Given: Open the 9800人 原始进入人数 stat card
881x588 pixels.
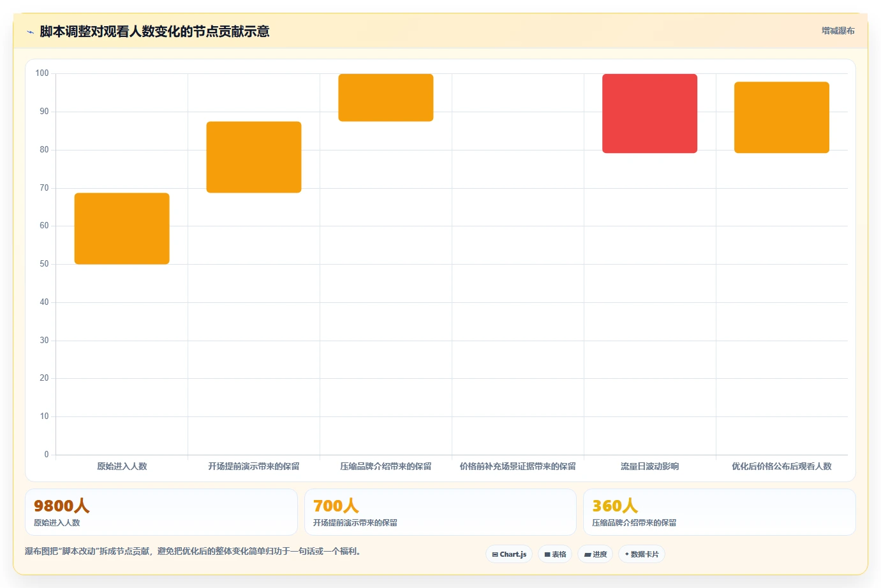Looking at the screenshot, I should click(x=161, y=512).
